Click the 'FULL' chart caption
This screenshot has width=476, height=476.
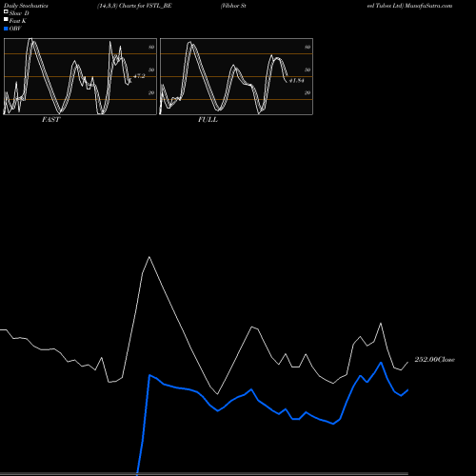pos(208,120)
